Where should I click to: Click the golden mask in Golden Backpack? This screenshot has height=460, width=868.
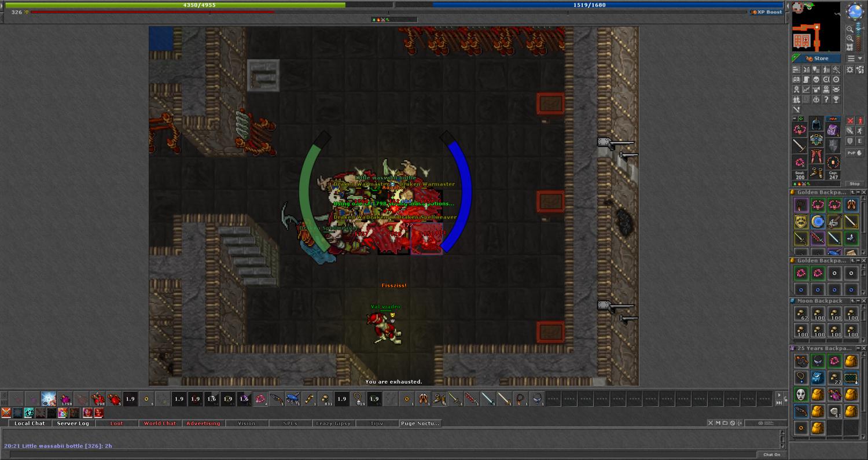point(801,221)
